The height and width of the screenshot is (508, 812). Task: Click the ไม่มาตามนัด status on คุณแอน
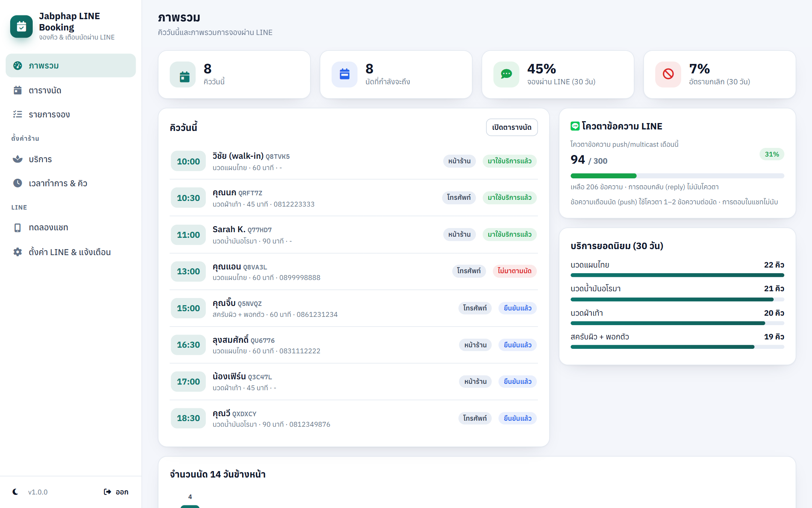[514, 271]
